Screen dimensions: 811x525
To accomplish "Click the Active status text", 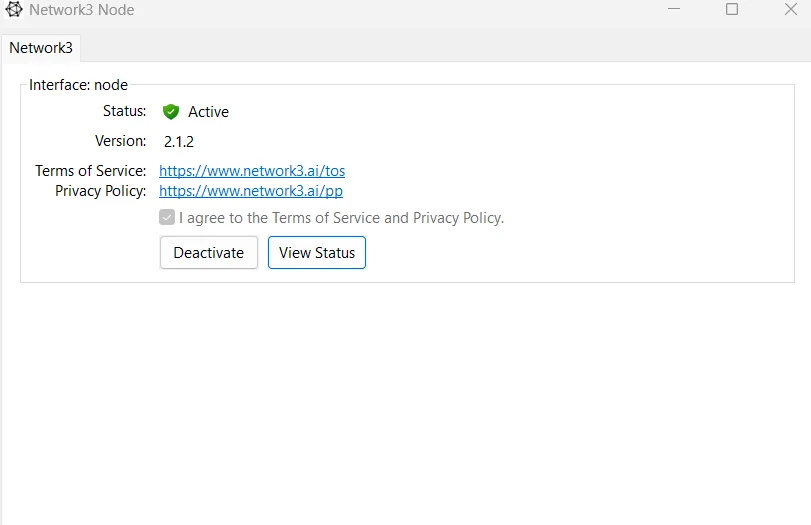I will 208,112.
